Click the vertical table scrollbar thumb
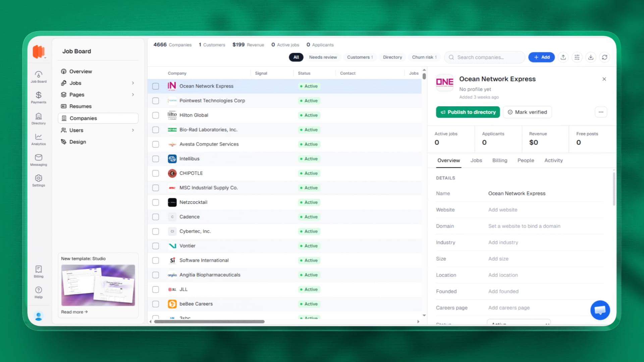Viewport: 644px width, 362px height. point(424,76)
